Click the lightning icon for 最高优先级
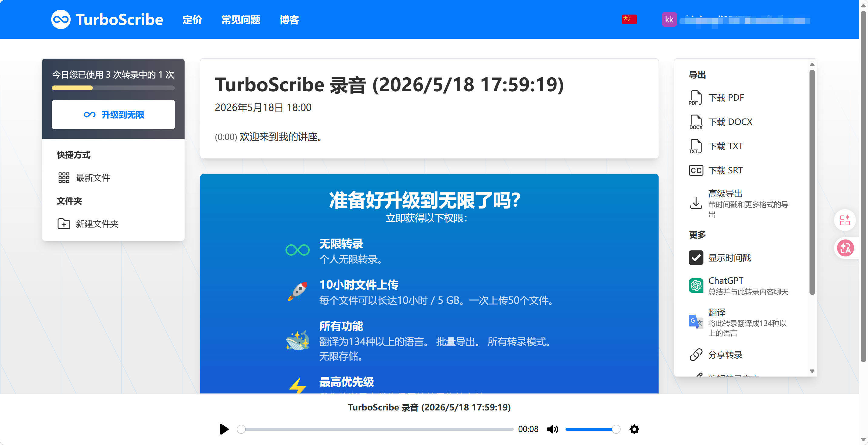 [298, 385]
